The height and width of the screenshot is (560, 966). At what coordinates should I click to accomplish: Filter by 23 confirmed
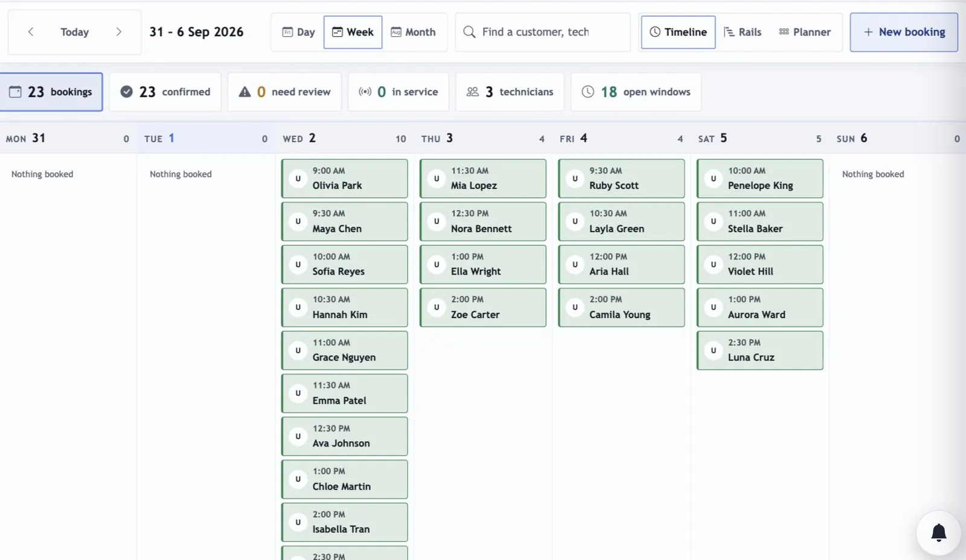tap(165, 92)
